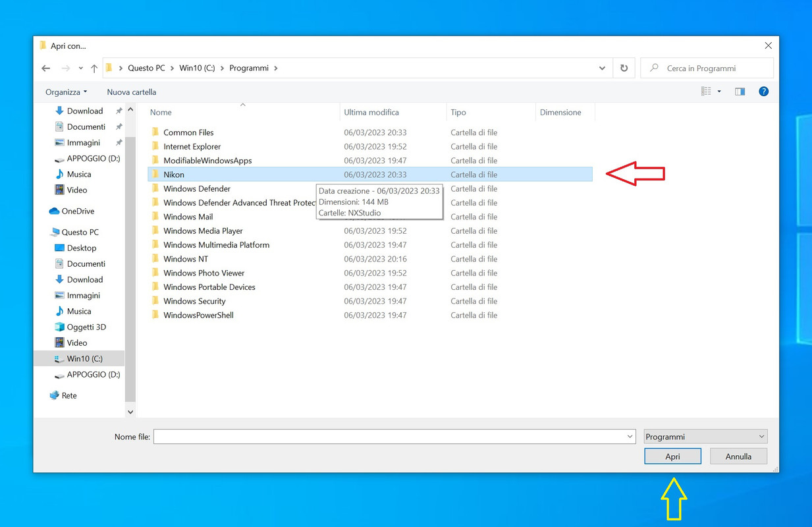Image resolution: width=812 pixels, height=527 pixels.
Task: Change view layout icon
Action: 707,92
